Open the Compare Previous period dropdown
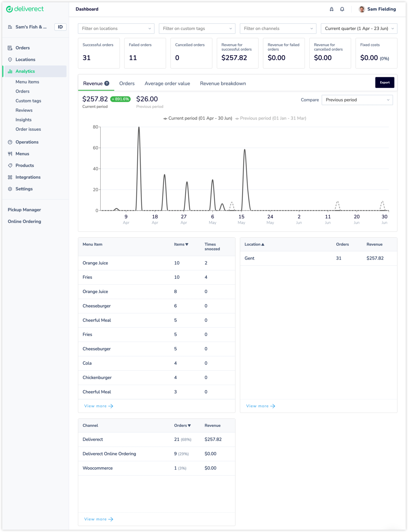Screen dimensions: 408x532 [x=357, y=100]
